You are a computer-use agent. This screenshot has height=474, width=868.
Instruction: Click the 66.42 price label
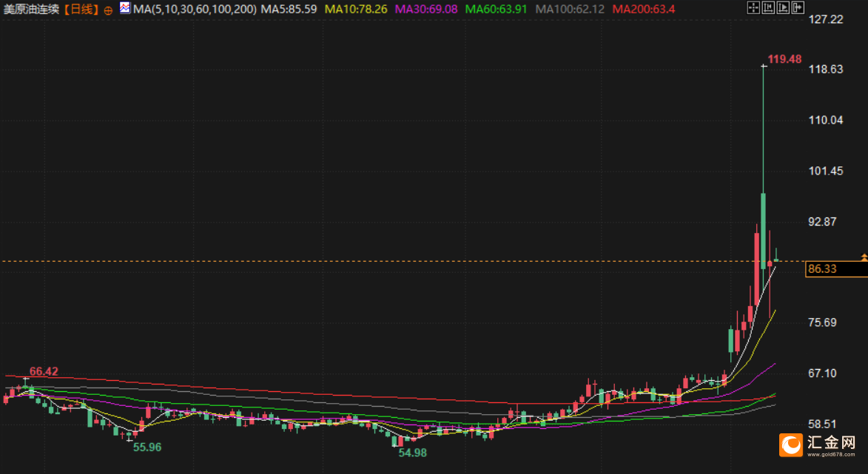tap(44, 372)
